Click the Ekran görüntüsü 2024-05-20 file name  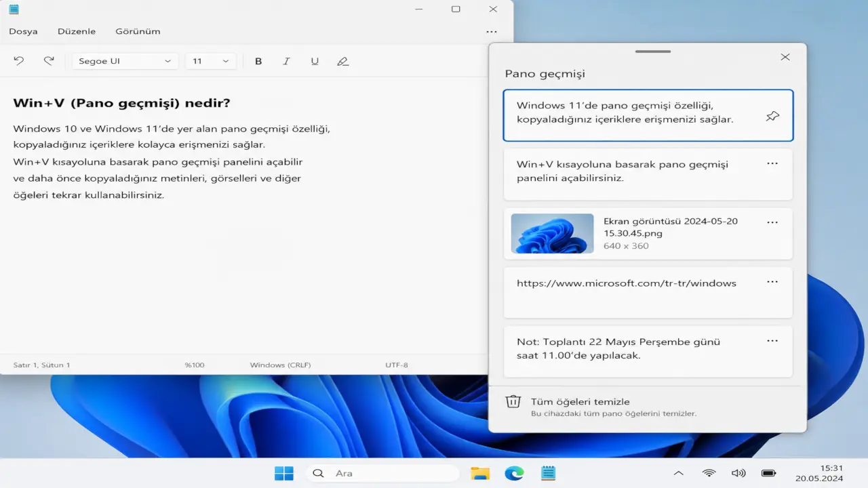coord(671,227)
